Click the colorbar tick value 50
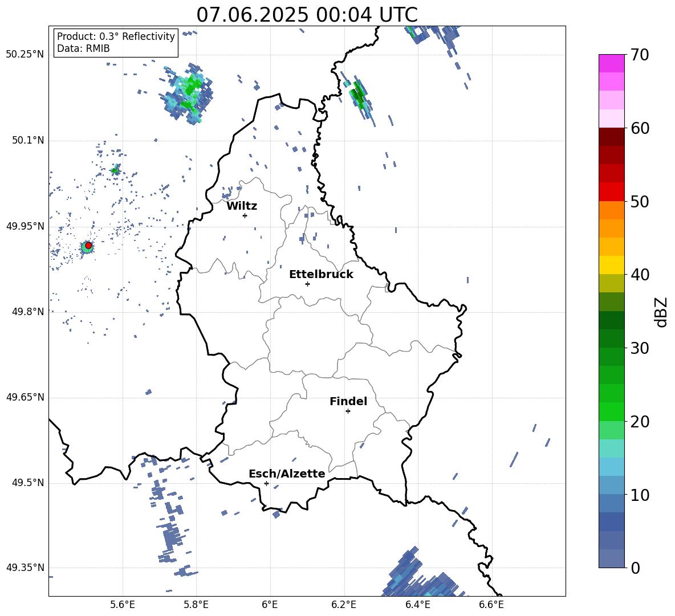The image size is (675, 616). pos(640,201)
